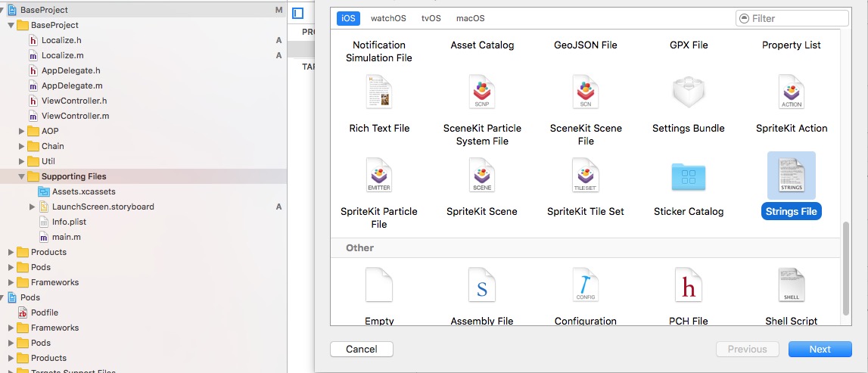This screenshot has height=373, width=868.
Task: Click the Pods project blueprint icon
Action: pyautogui.click(x=12, y=297)
